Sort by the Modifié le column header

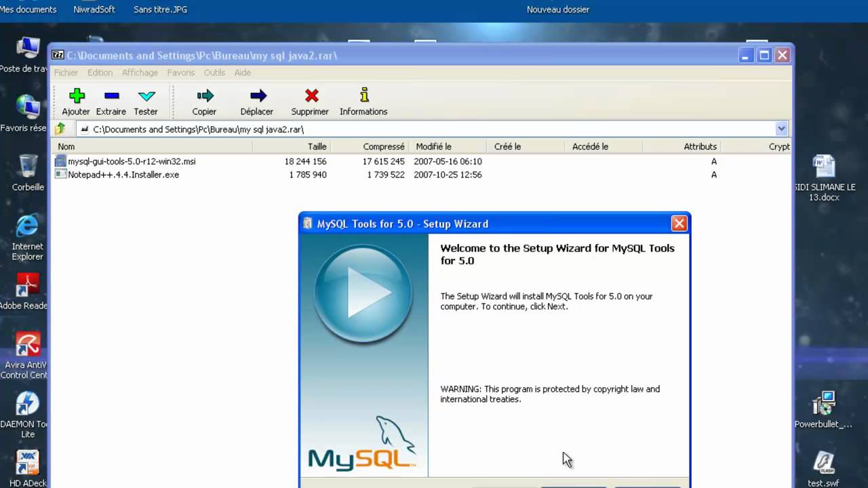448,146
